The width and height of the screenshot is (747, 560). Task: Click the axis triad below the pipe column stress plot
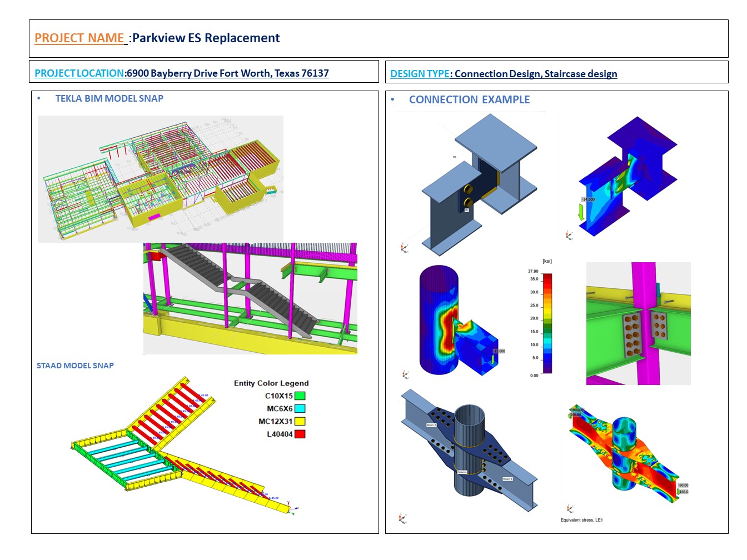click(405, 375)
